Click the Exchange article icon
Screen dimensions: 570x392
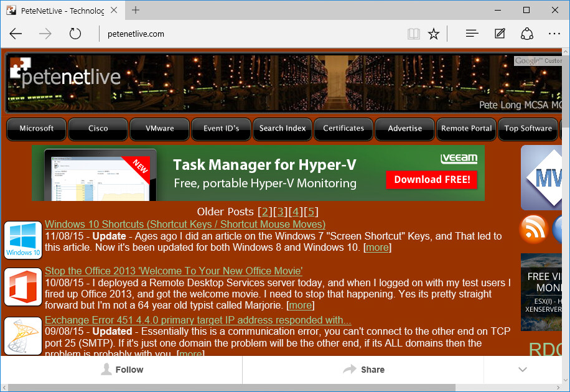coord(23,335)
